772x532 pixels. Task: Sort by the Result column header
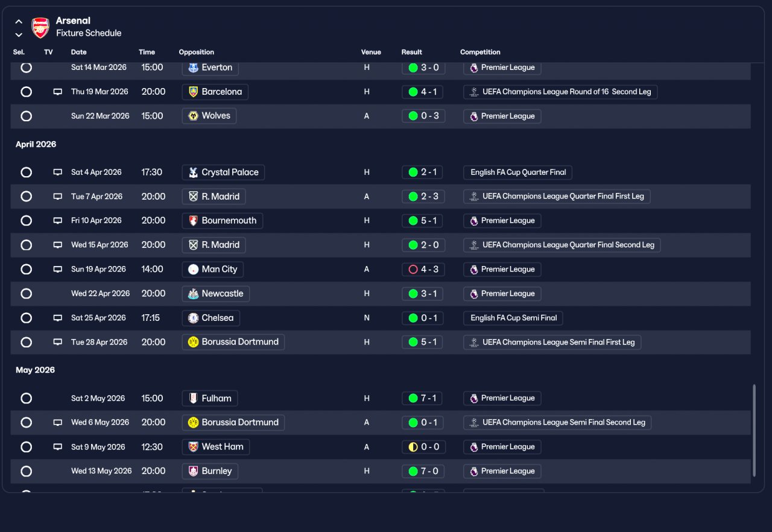[x=412, y=52]
